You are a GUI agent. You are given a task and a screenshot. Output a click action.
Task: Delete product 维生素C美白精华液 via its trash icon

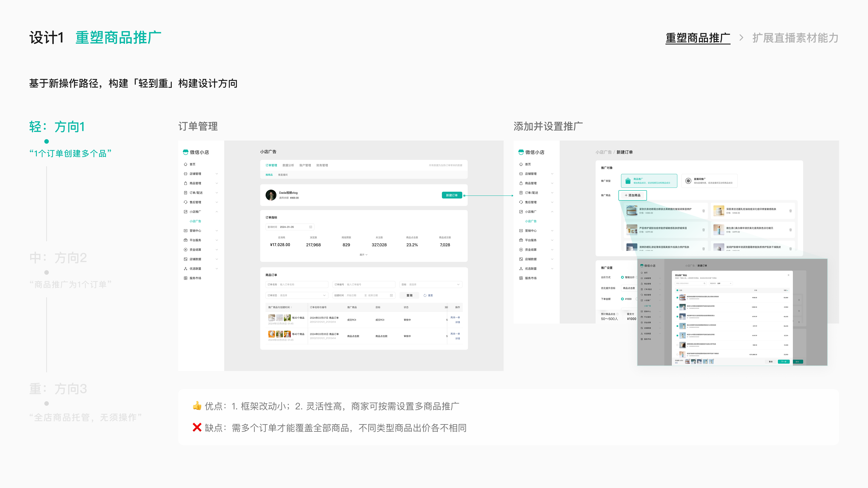(x=791, y=230)
